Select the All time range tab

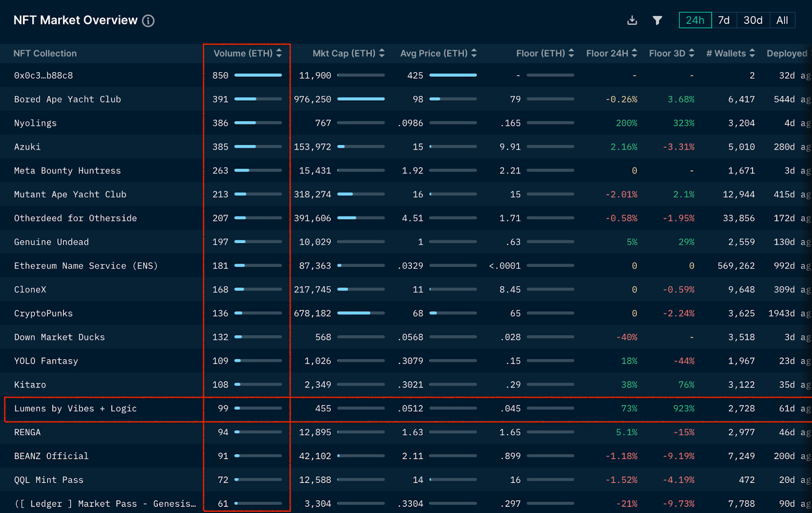tap(782, 20)
